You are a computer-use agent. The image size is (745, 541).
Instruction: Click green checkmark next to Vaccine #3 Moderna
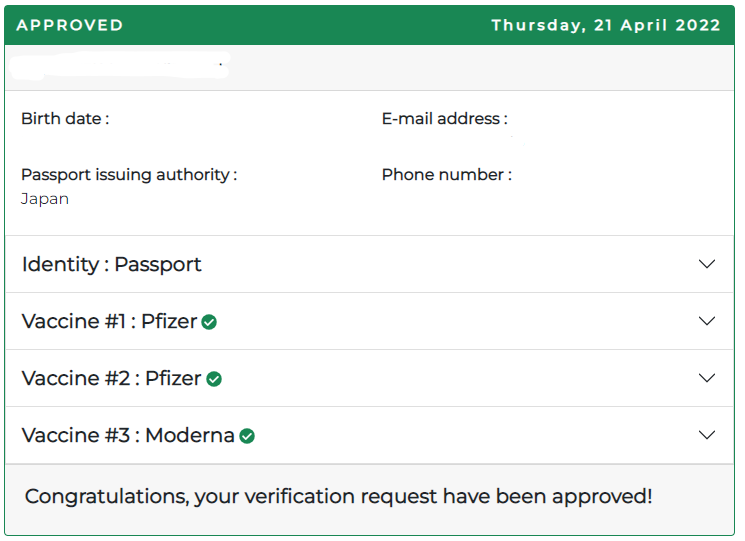(x=247, y=436)
